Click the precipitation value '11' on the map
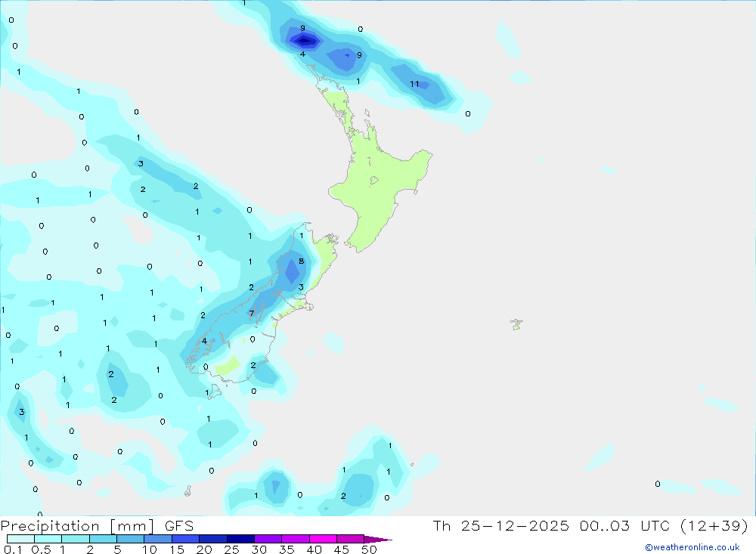The width and height of the screenshot is (756, 554). (x=414, y=84)
